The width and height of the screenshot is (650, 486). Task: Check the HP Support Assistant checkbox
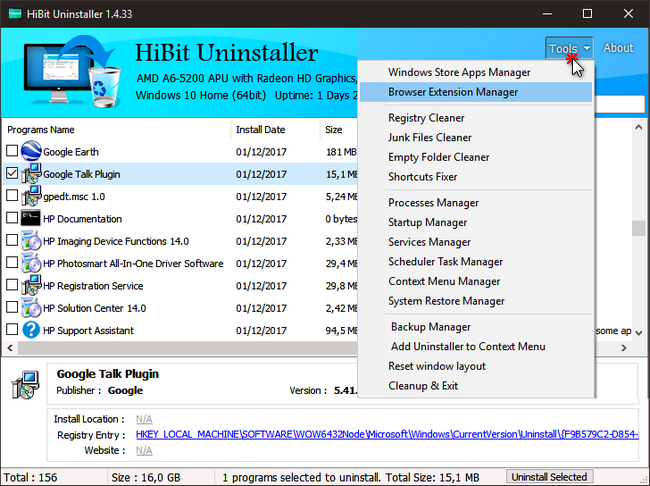pyautogui.click(x=12, y=330)
